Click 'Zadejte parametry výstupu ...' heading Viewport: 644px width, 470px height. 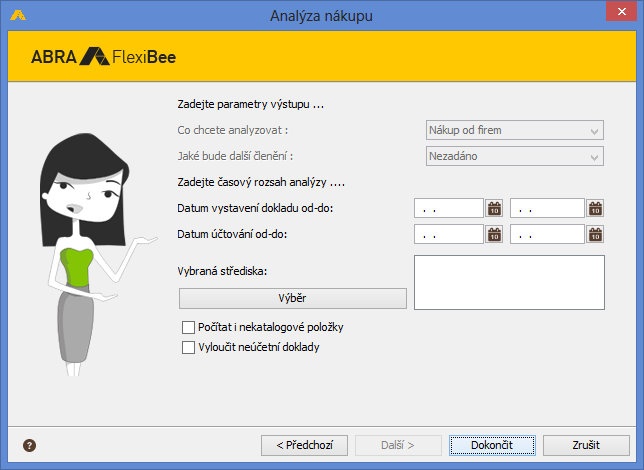click(x=251, y=104)
